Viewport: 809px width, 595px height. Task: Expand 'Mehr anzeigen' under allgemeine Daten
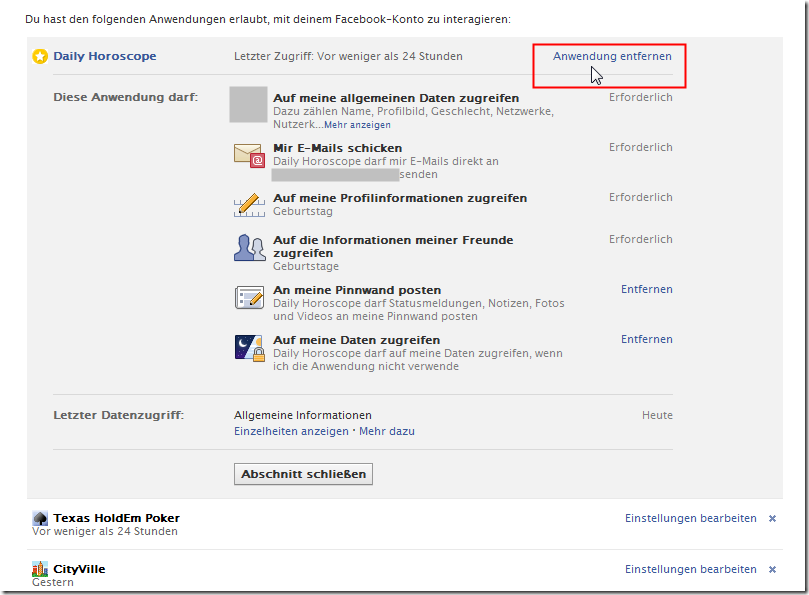[358, 125]
